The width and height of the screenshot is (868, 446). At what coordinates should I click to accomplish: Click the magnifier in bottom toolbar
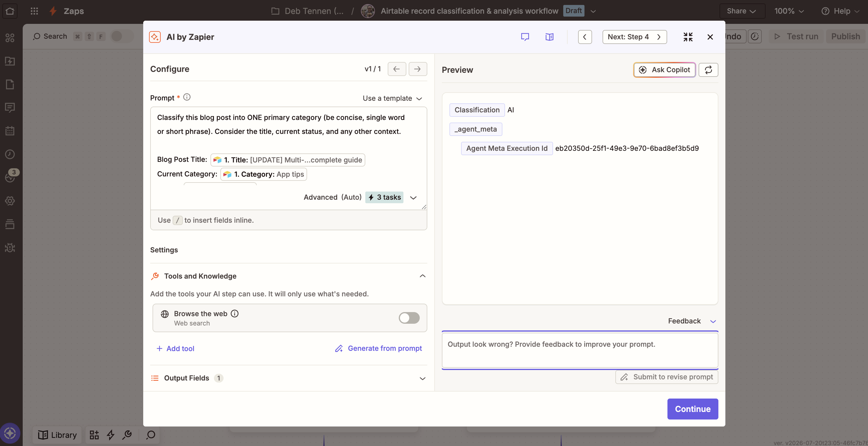click(150, 435)
